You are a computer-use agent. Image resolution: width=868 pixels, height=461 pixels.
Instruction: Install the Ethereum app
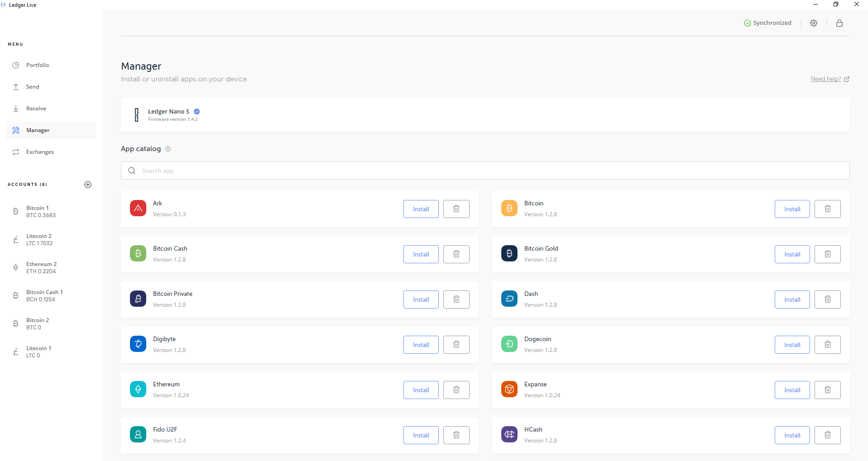(421, 390)
